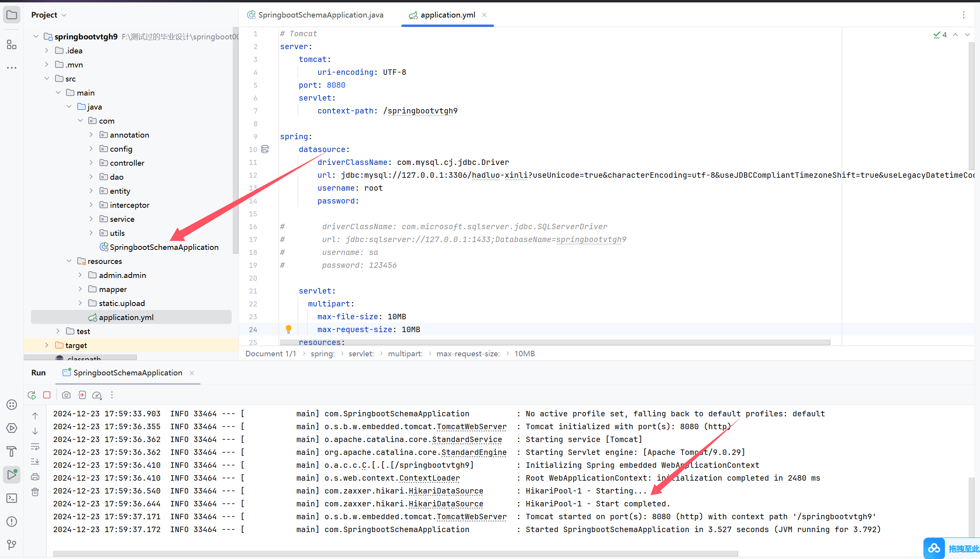The image size is (980, 559).
Task: Open the Terminal tool window
Action: tap(12, 498)
